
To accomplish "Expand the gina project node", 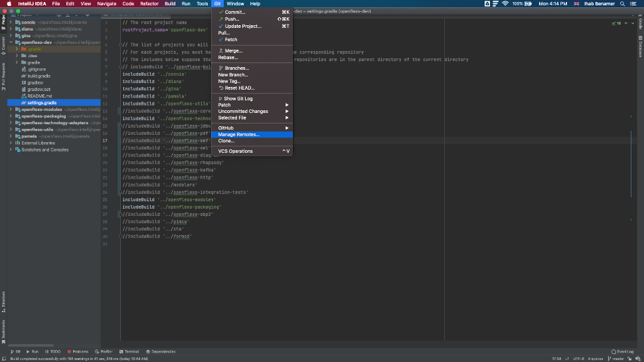I will click(11, 36).
